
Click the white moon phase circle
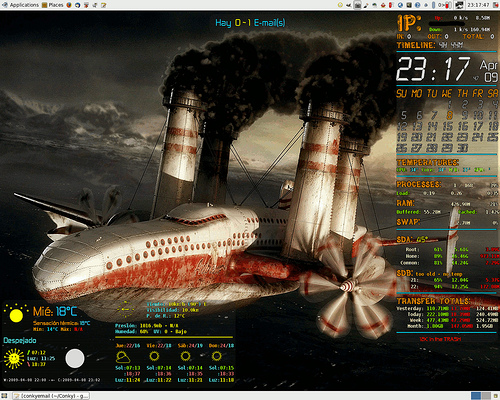pyautogui.click(x=75, y=358)
